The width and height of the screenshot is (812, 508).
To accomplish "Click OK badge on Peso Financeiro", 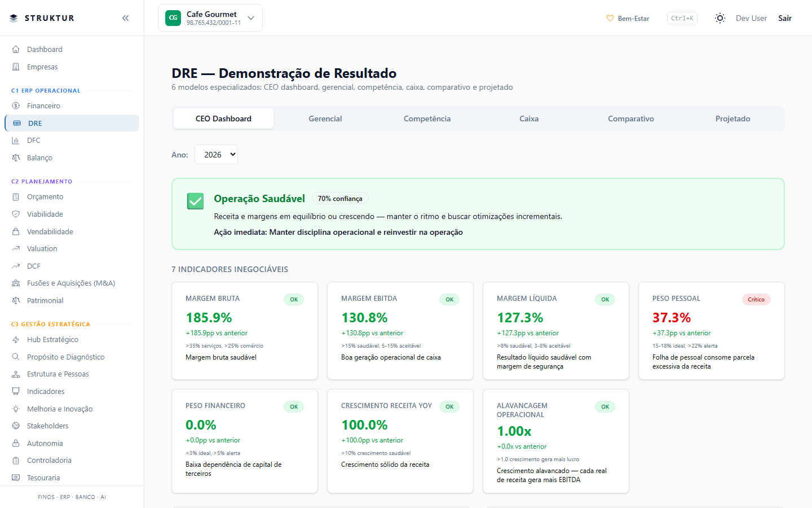I will click(x=294, y=407).
